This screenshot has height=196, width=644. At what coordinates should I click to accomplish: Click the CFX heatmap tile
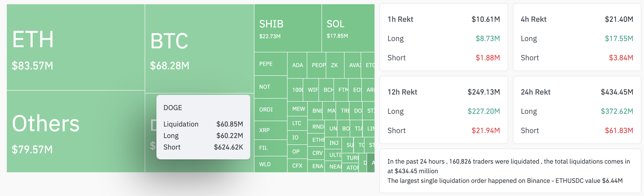[x=297, y=166]
